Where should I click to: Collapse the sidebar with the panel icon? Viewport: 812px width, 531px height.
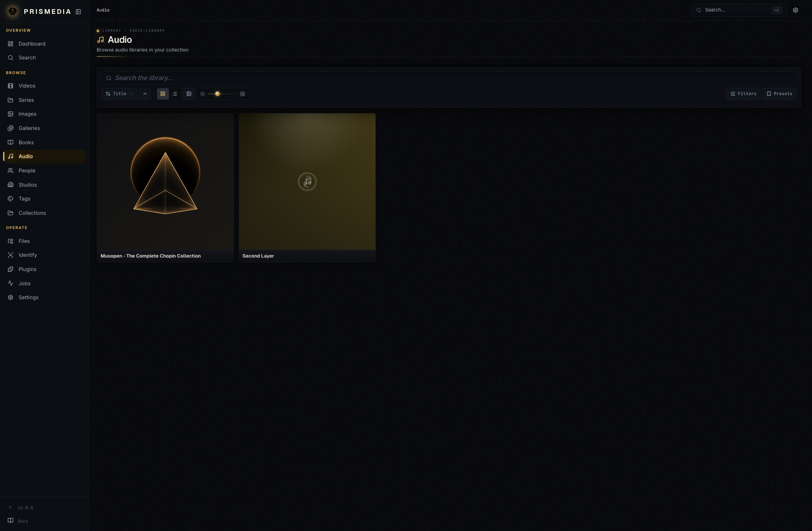[x=79, y=12]
